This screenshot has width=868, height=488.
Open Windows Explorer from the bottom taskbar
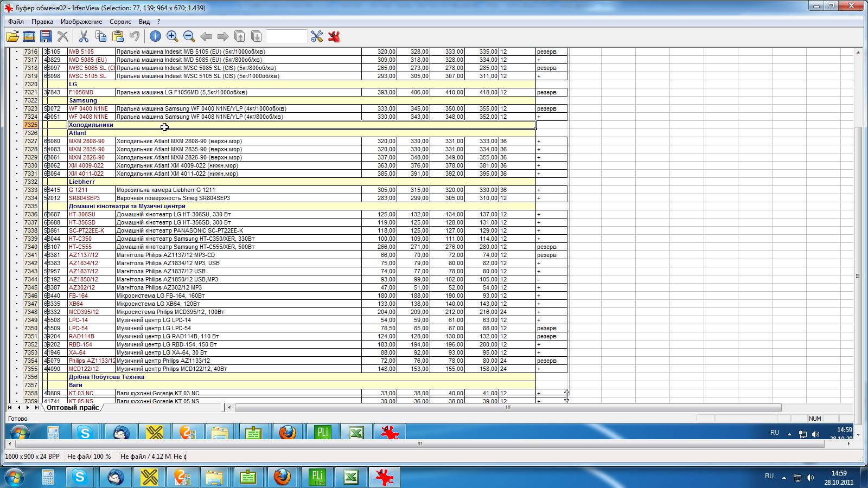(214, 477)
